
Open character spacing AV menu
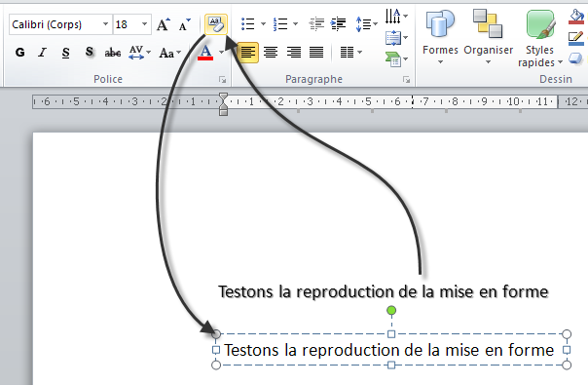coord(139,53)
